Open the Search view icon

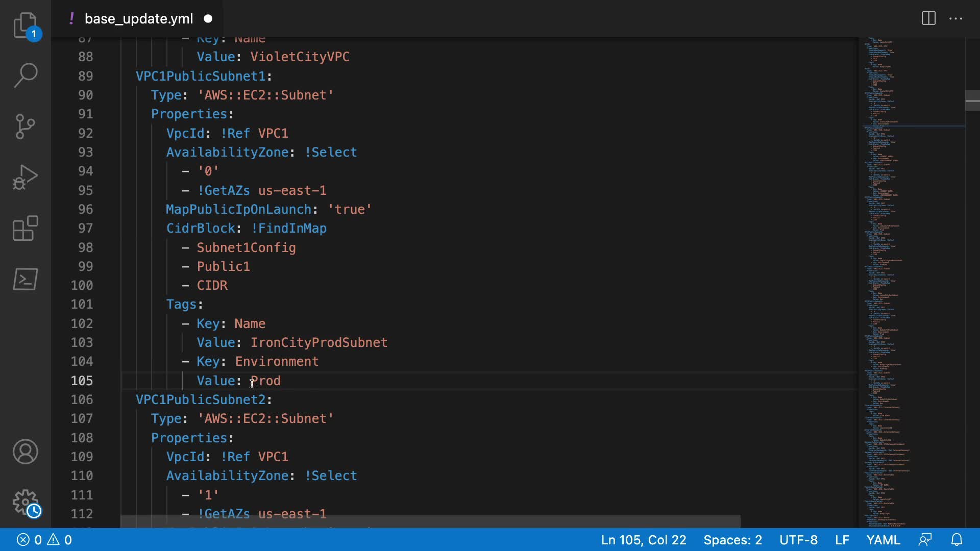tap(25, 76)
